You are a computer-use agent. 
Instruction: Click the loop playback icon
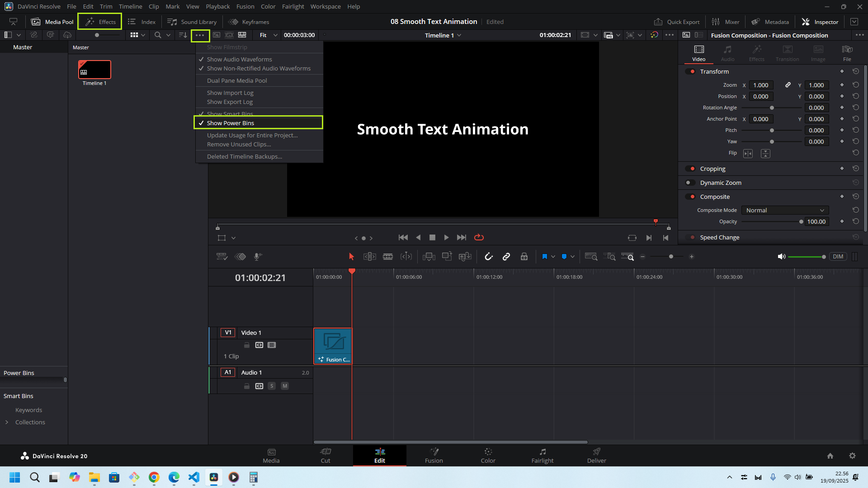(479, 238)
